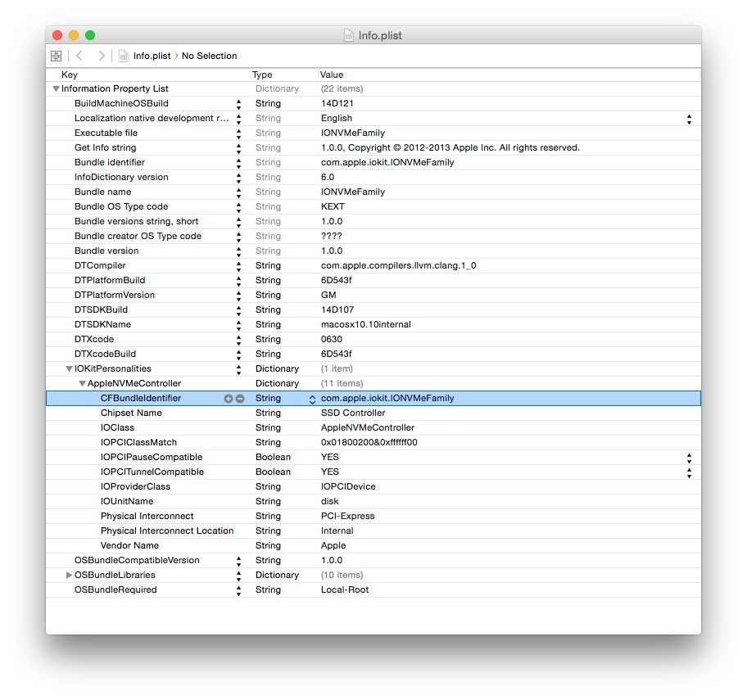Screen dimensions: 747x700
Task: Click the value macosx10.10internal
Action: [366, 325]
